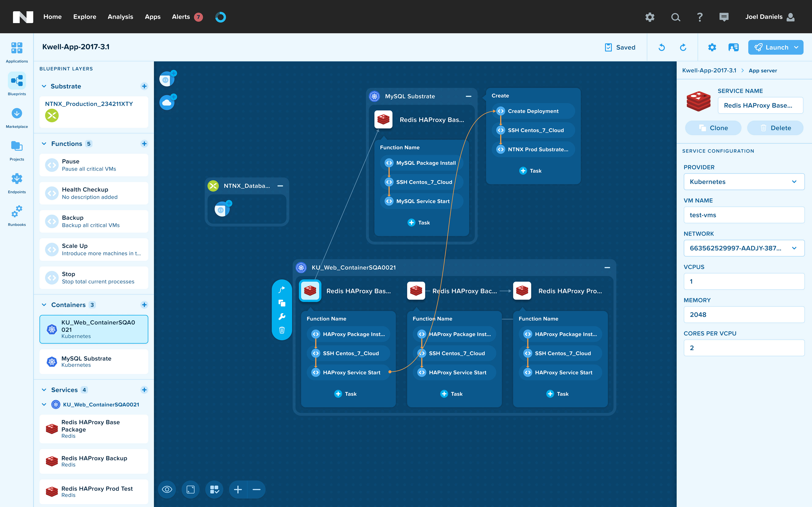
Task: Click the wrench icon in the floating toolbar
Action: 282,316
